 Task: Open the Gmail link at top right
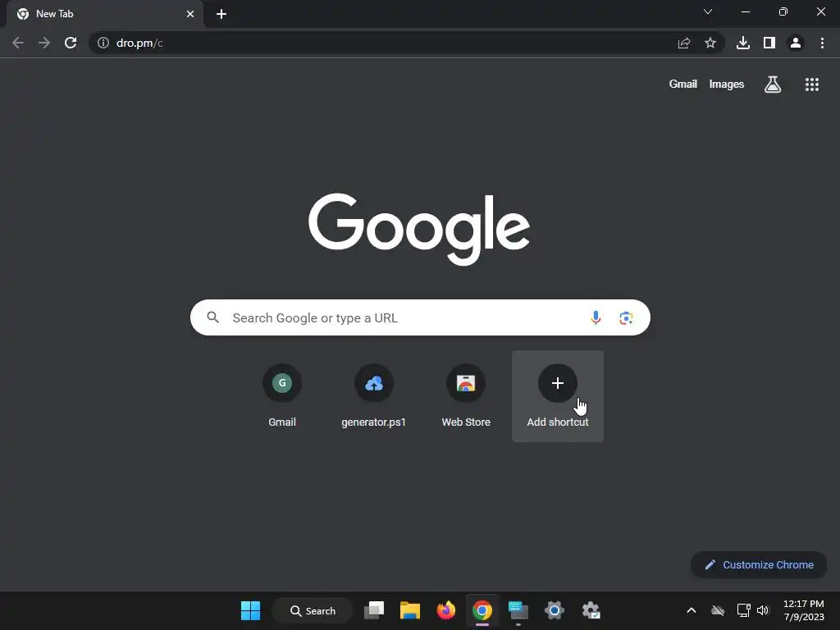[x=683, y=84]
